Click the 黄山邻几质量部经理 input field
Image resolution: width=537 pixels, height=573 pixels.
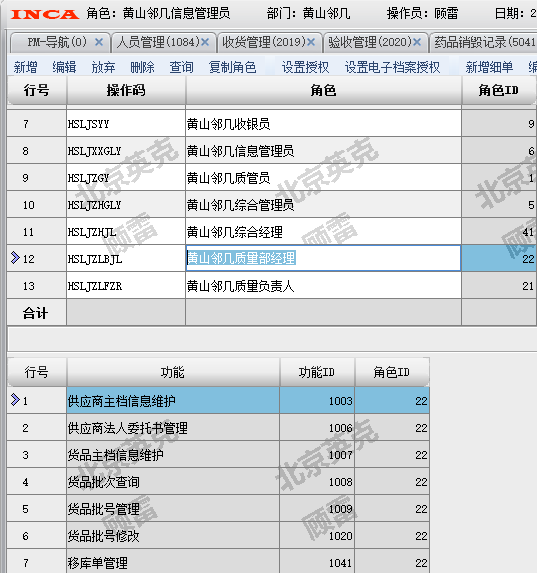tap(323, 258)
